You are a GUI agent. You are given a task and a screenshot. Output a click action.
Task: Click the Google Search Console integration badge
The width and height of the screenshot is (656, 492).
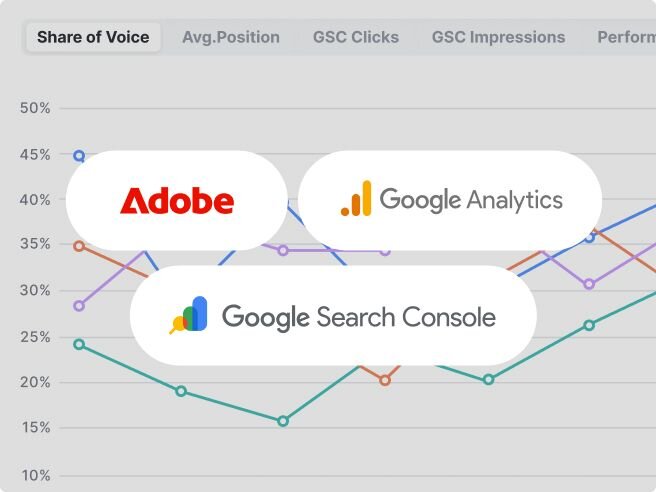[x=333, y=316]
